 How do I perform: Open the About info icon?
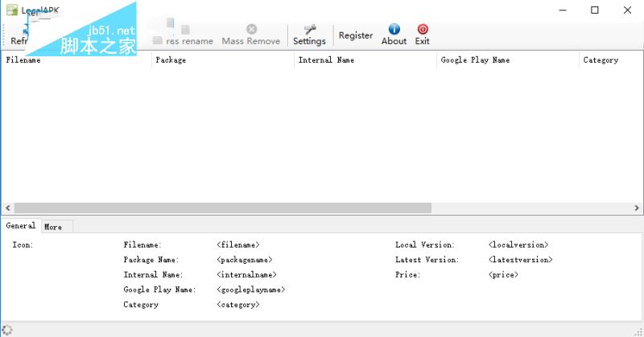click(394, 29)
